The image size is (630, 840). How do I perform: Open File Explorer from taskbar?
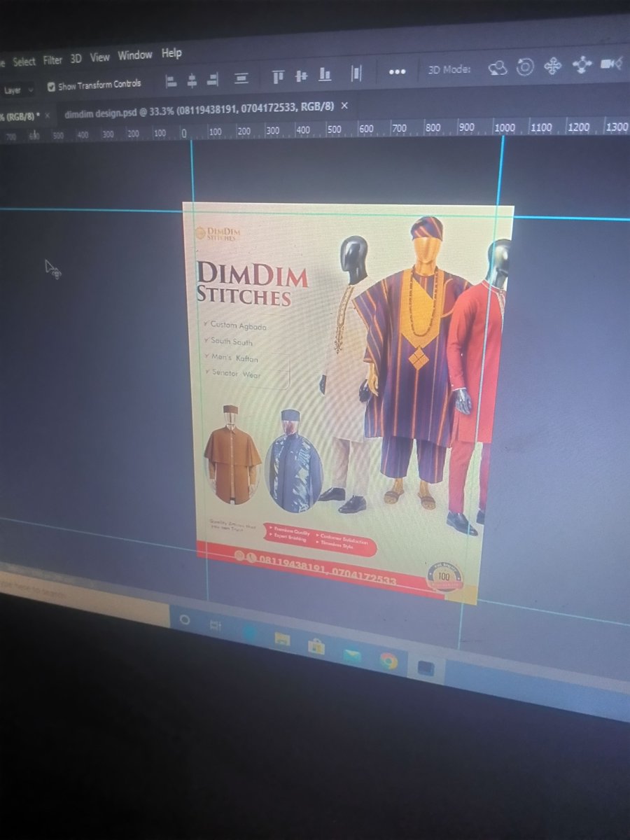[x=282, y=638]
